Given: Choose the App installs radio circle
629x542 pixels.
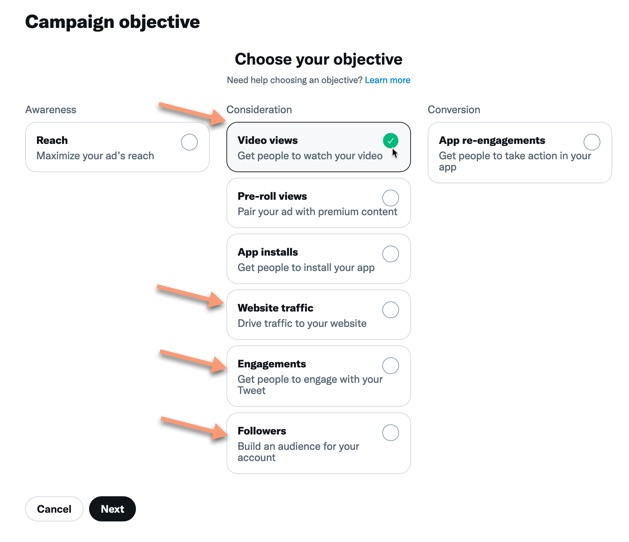Looking at the screenshot, I should pyautogui.click(x=390, y=254).
